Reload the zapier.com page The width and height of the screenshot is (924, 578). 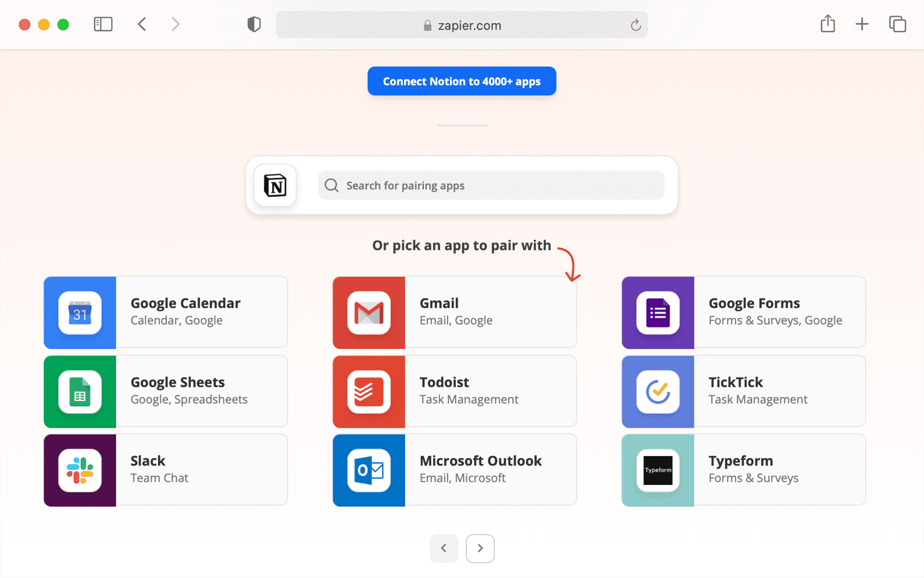(x=635, y=25)
